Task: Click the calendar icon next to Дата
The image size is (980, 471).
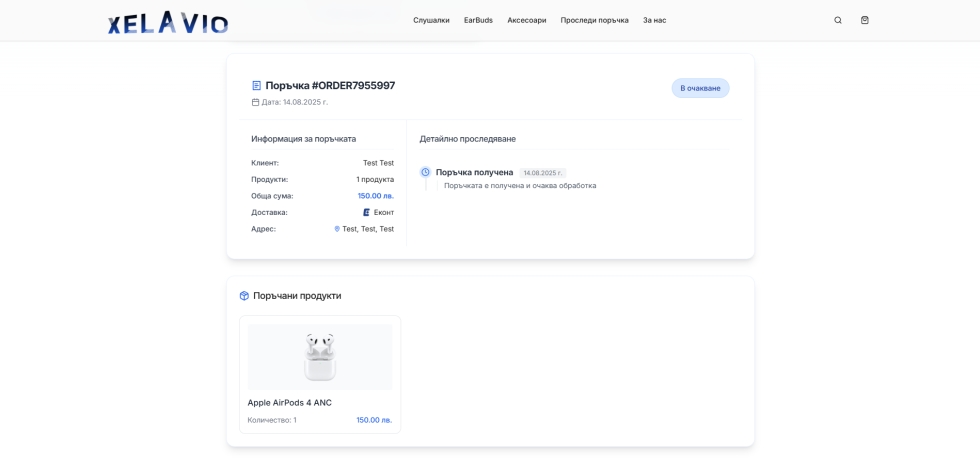Action: click(x=255, y=102)
